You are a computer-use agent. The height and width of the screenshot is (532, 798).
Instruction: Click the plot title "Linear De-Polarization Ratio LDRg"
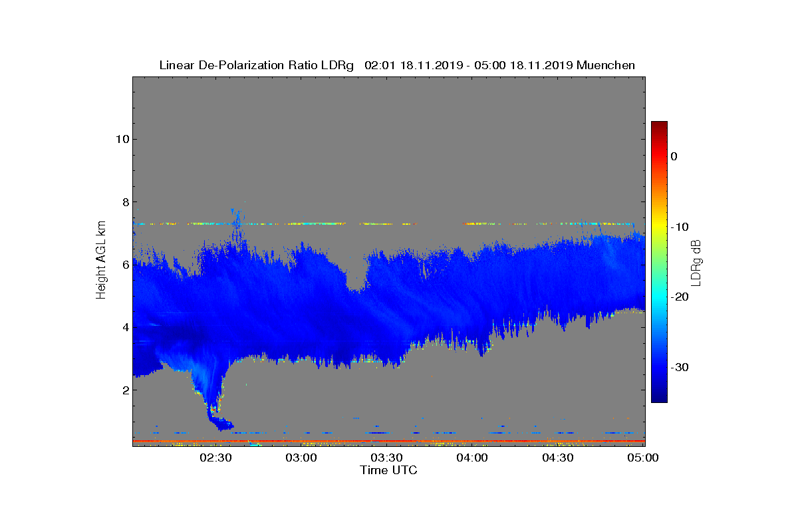click(257, 65)
